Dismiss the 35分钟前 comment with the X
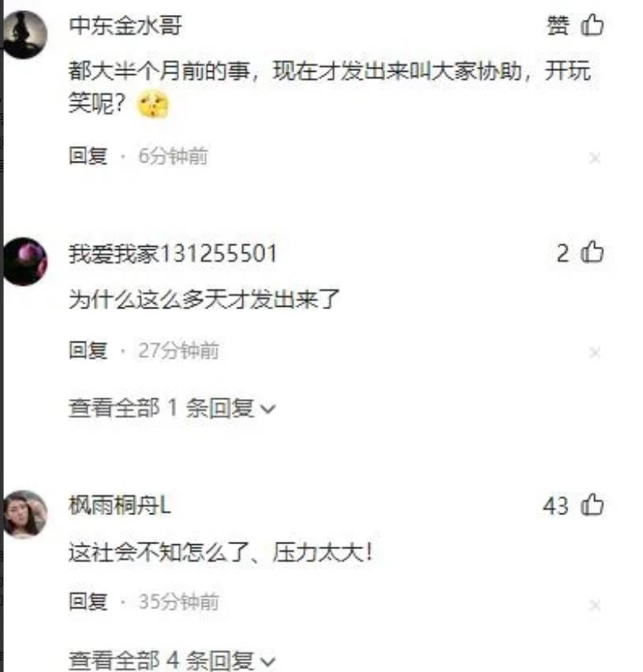 click(595, 606)
